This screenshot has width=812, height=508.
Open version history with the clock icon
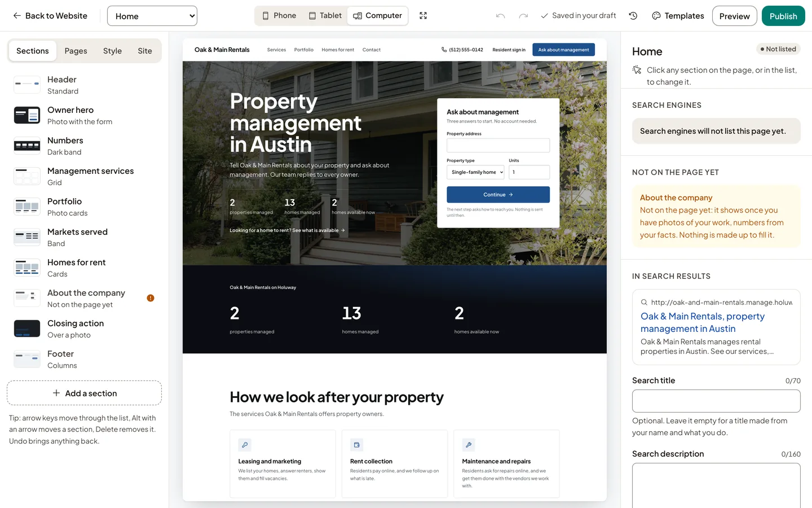tap(633, 16)
